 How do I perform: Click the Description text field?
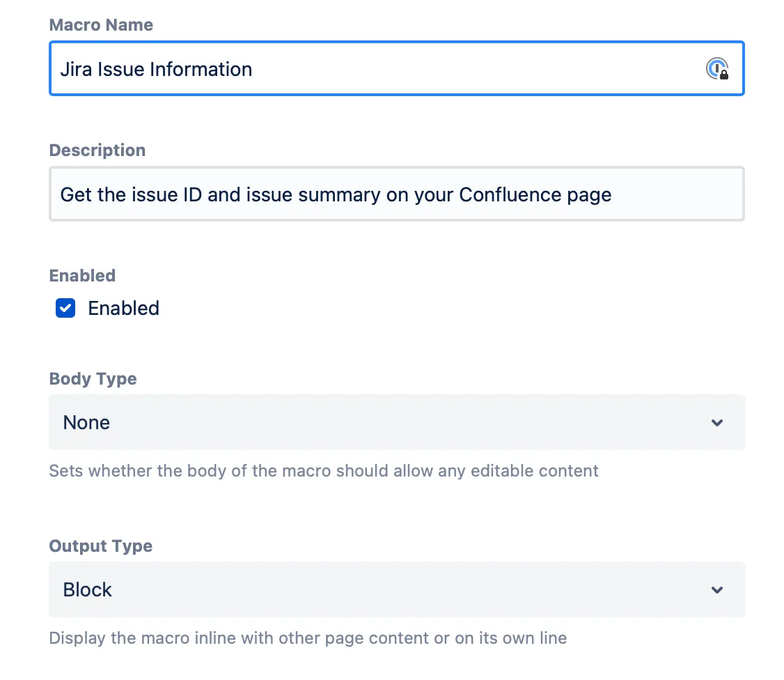tap(396, 194)
